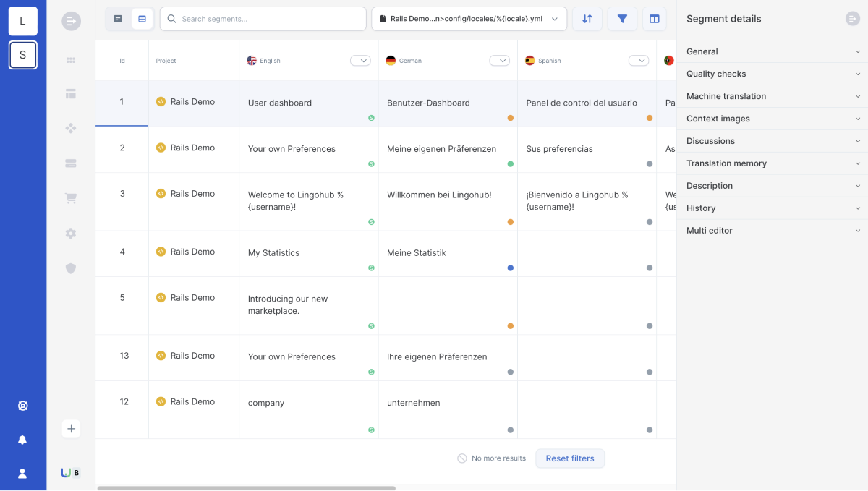Collapse the Segment details panel
Viewport: 868px width, 491px height.
(x=853, y=19)
